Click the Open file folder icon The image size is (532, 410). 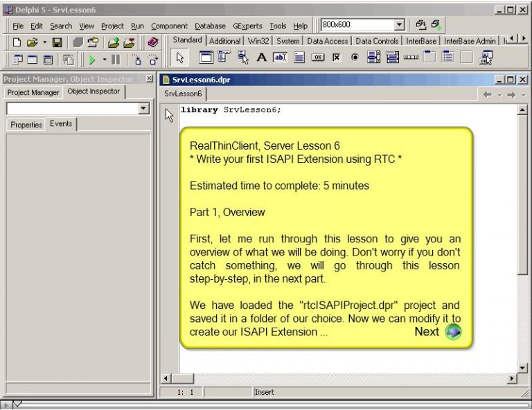coord(33,42)
